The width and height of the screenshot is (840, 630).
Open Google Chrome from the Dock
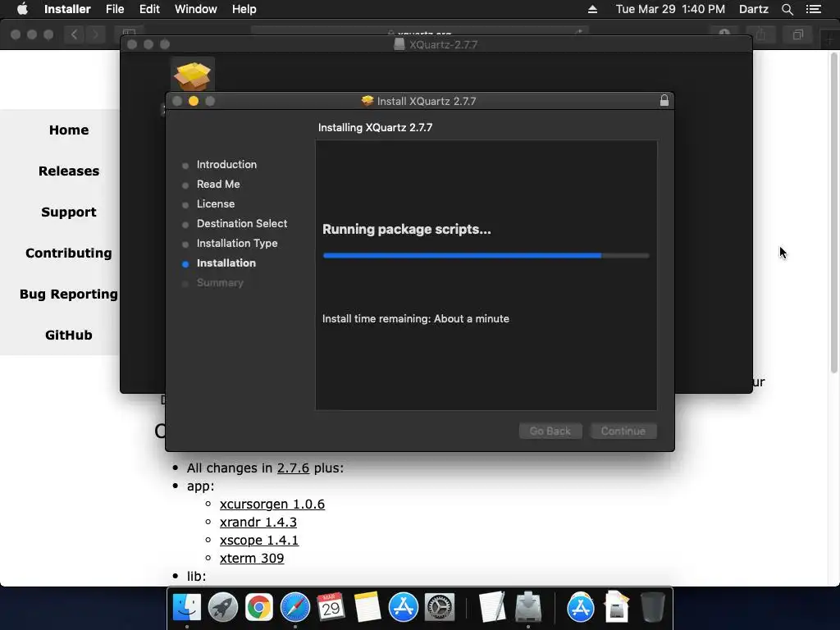(258, 607)
